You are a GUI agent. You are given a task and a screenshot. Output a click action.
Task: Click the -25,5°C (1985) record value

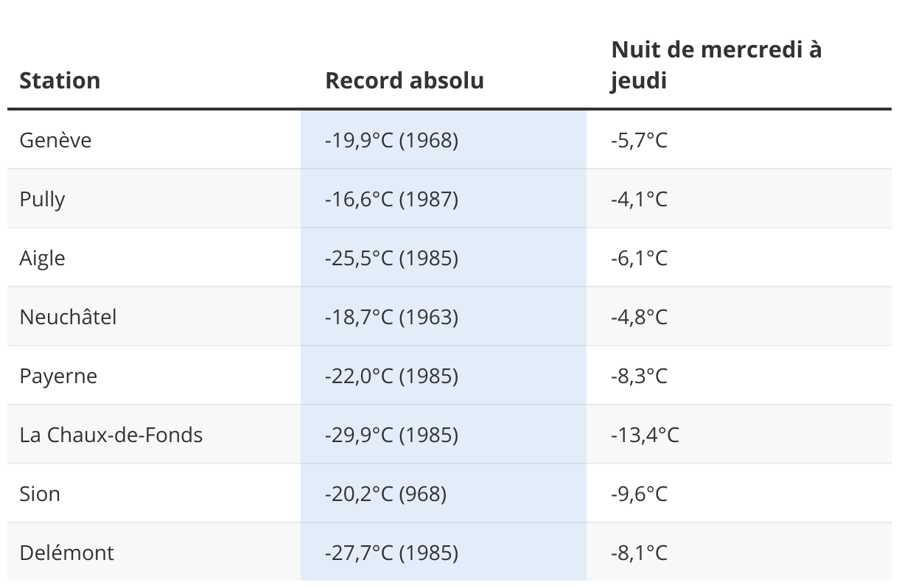[x=391, y=258]
